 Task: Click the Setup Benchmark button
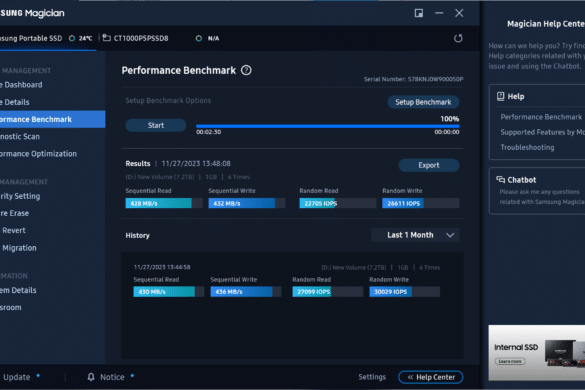click(423, 102)
